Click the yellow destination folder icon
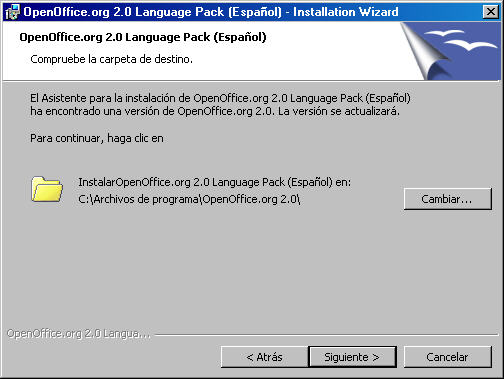Screen dimensions: 504x379 [x=47, y=189]
